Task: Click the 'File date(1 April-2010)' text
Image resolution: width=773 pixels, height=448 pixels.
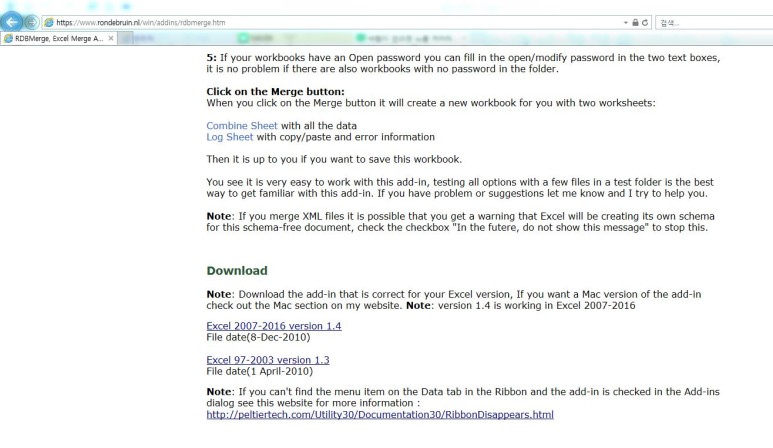Action: point(260,371)
